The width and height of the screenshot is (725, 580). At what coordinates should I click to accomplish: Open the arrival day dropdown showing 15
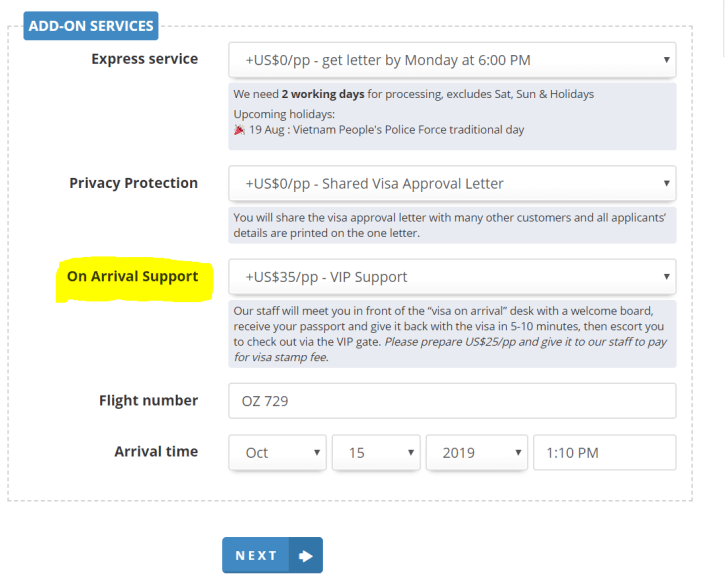coord(375,453)
